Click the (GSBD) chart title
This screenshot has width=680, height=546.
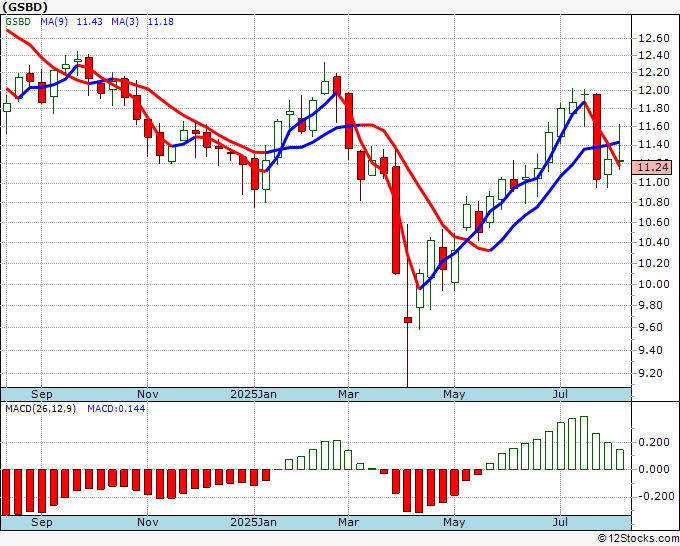[25, 7]
